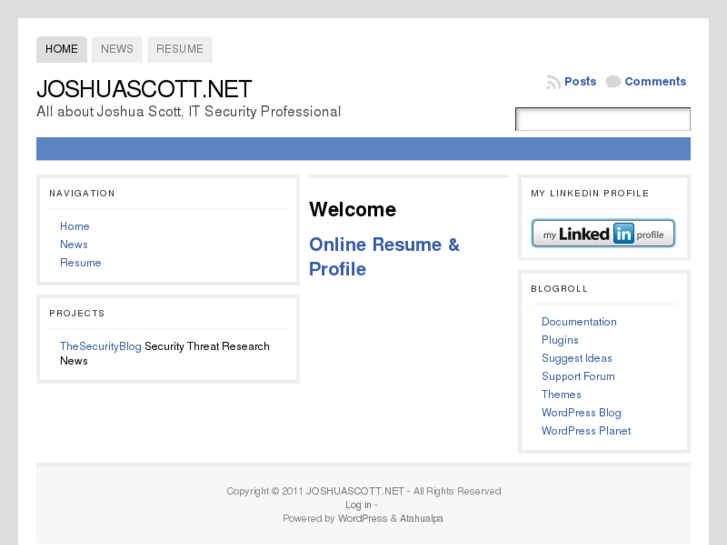Click the BLOGROLL widget heading

[x=559, y=289]
